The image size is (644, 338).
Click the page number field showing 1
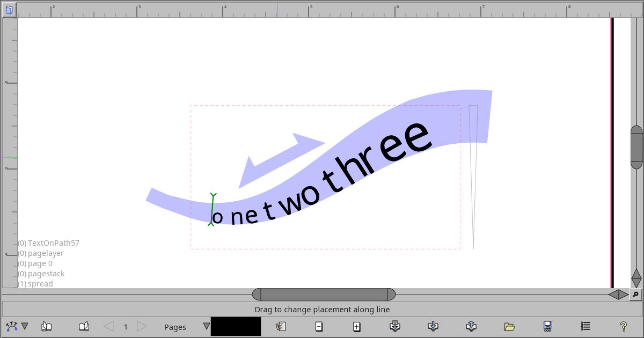tap(125, 326)
